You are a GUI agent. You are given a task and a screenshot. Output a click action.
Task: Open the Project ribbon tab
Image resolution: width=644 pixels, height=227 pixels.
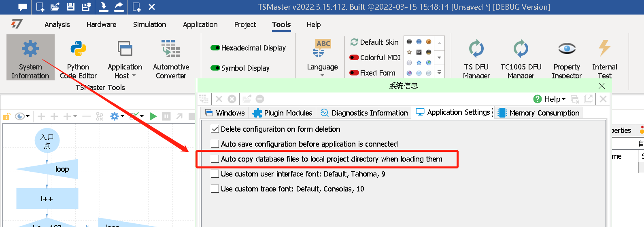coord(245,25)
